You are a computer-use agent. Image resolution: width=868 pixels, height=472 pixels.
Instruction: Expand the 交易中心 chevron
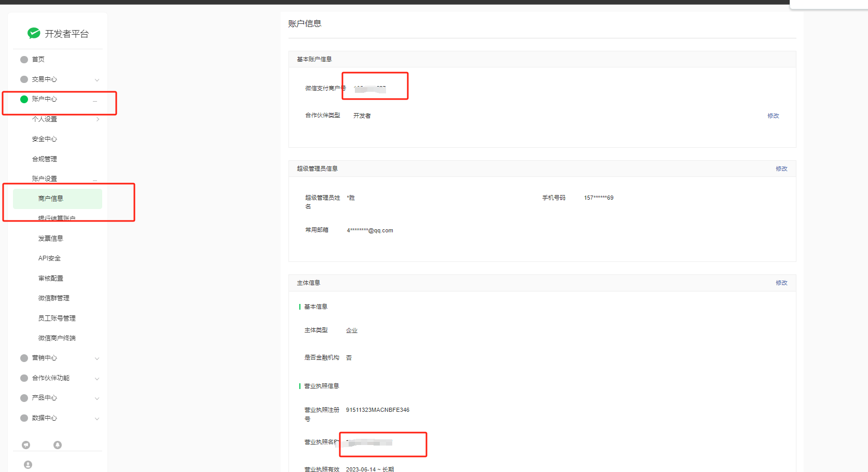[97, 80]
